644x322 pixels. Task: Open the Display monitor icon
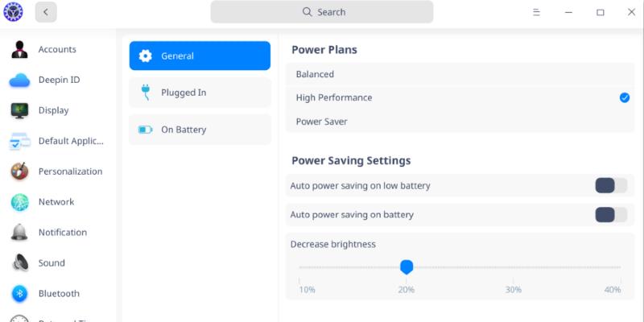20,110
